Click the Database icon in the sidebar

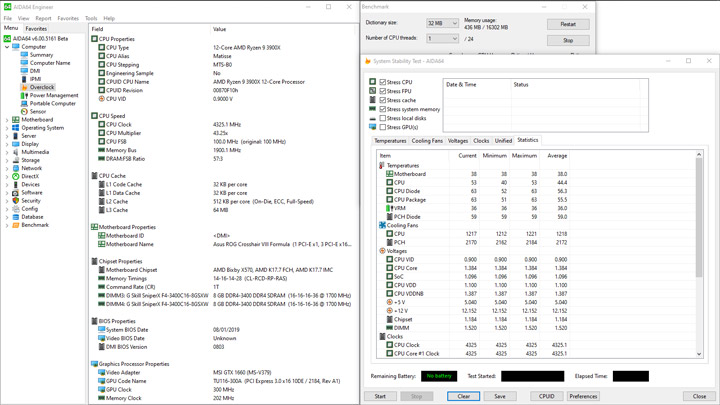click(16, 217)
